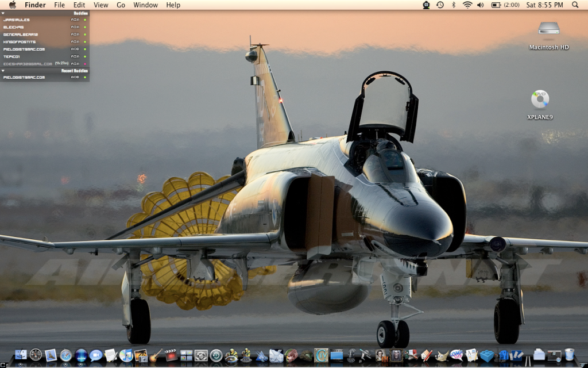The image size is (588, 368).
Task: Launch Age of Empires III portrait icon
Action: tap(381, 355)
